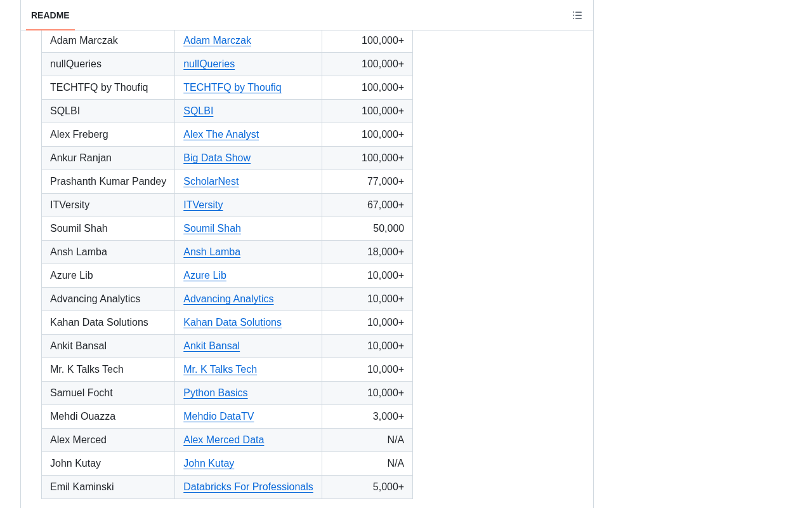Open the John Kutay channel link
Viewport: 812px width, 508px height.
[x=209, y=464]
